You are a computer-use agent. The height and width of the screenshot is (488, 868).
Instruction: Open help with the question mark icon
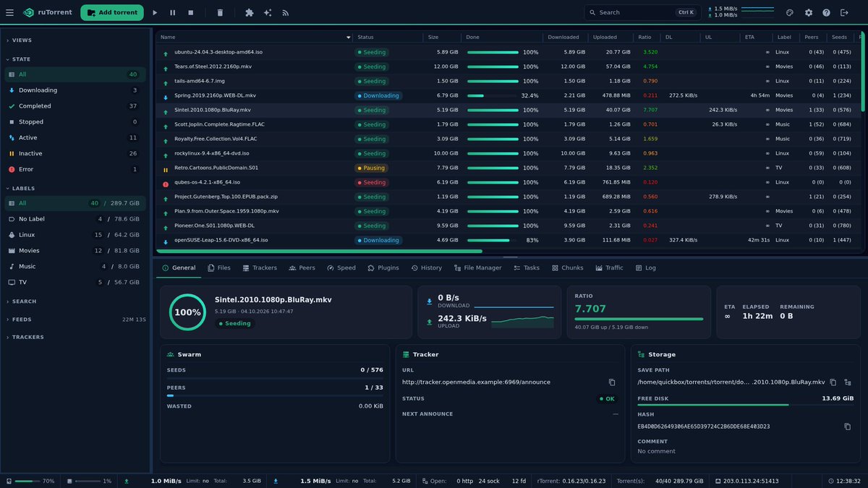826,12
